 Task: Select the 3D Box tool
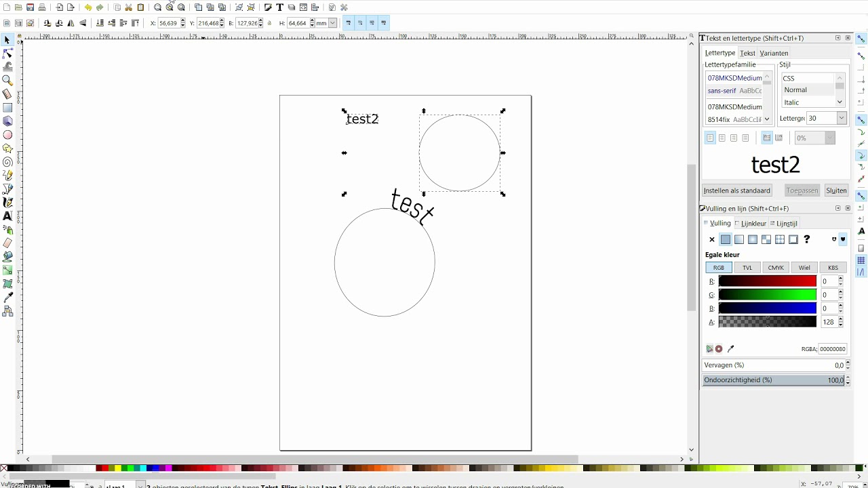pyautogui.click(x=7, y=121)
